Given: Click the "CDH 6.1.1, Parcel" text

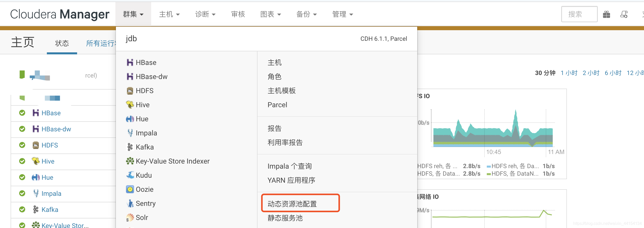Looking at the screenshot, I should (x=384, y=39).
